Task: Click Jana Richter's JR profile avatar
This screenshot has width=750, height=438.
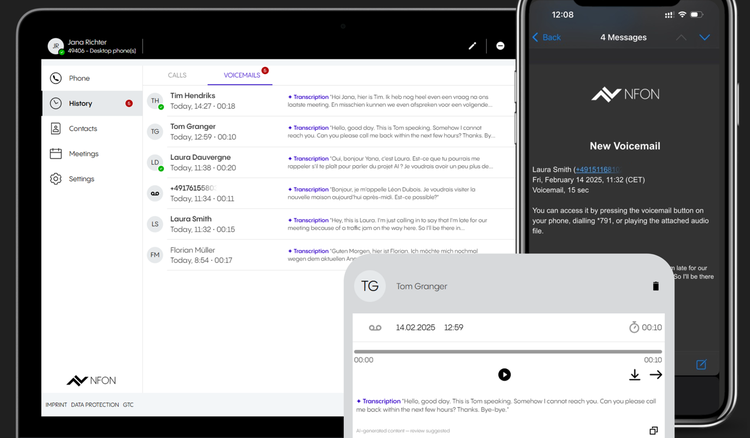Action: (56, 46)
